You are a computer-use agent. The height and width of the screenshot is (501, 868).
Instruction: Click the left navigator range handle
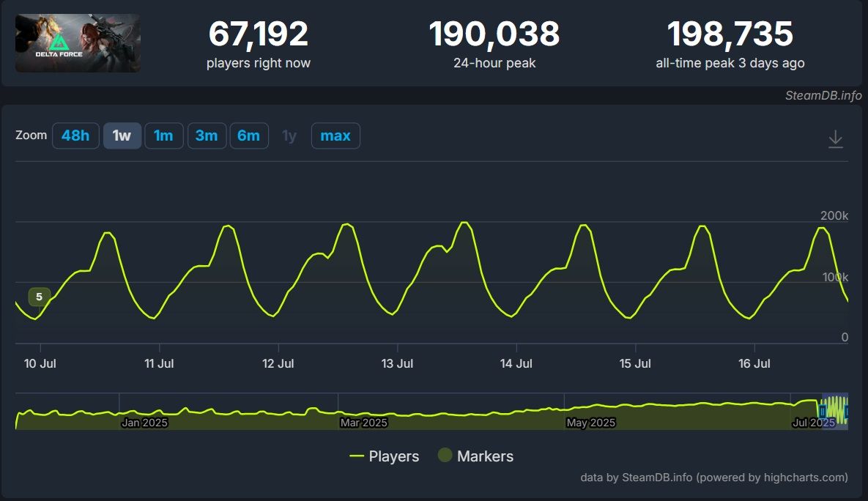click(x=823, y=411)
